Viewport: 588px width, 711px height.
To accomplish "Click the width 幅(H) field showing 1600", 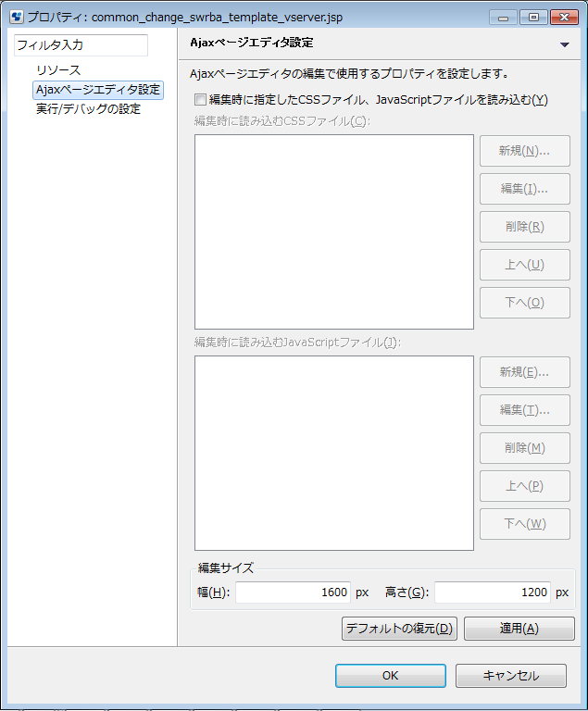I will (294, 592).
